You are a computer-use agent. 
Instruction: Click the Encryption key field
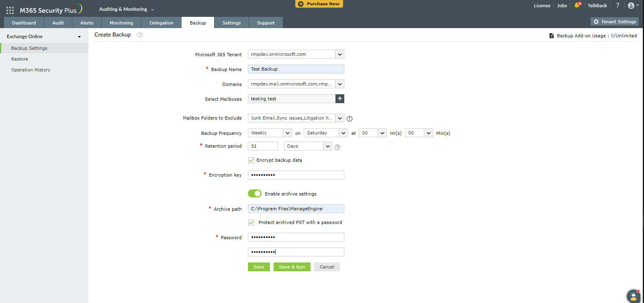pyautogui.click(x=296, y=175)
